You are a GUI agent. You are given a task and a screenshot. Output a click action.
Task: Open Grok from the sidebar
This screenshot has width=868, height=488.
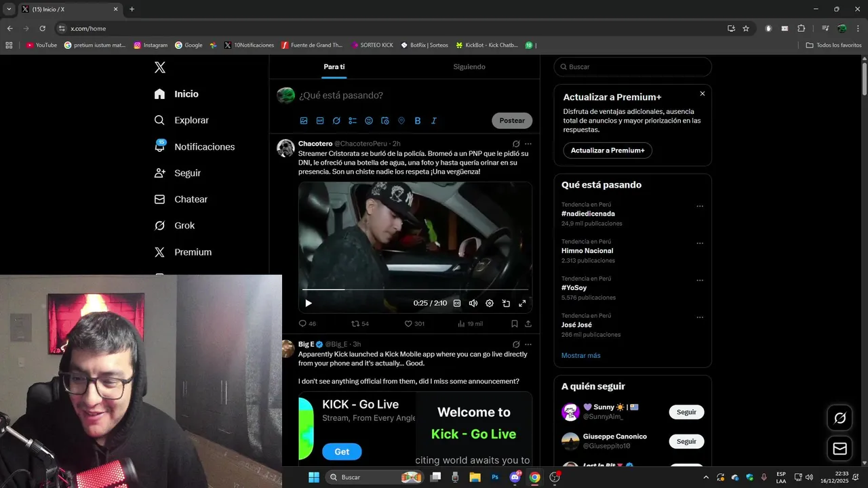174,226
